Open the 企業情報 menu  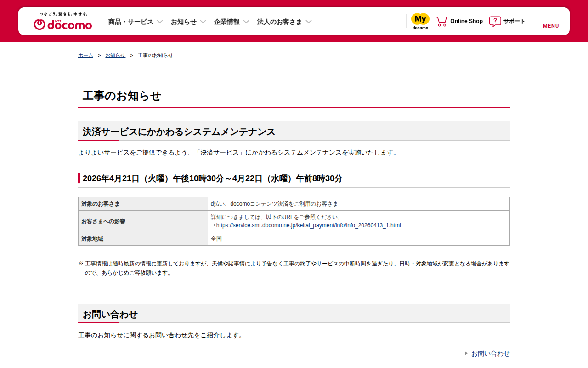pos(227,22)
